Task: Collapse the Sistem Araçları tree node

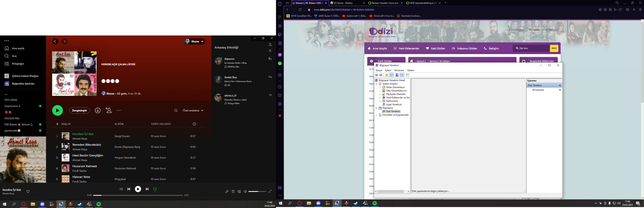Action: tap(376, 84)
